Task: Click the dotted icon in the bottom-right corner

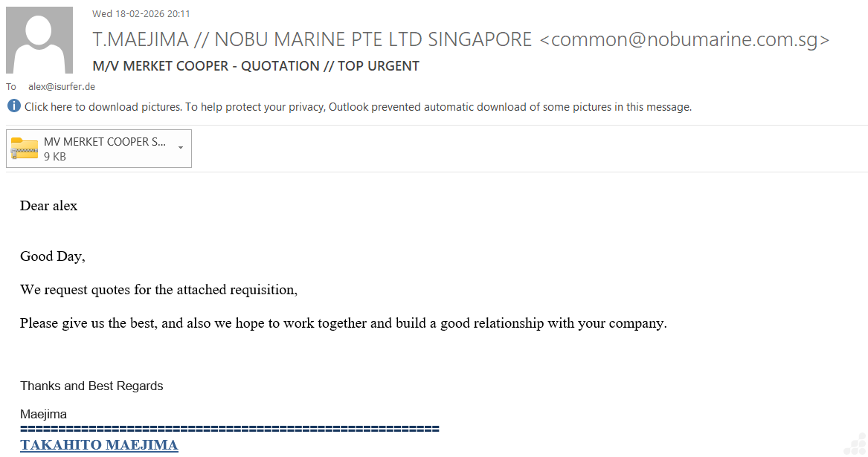Action: pos(854,444)
